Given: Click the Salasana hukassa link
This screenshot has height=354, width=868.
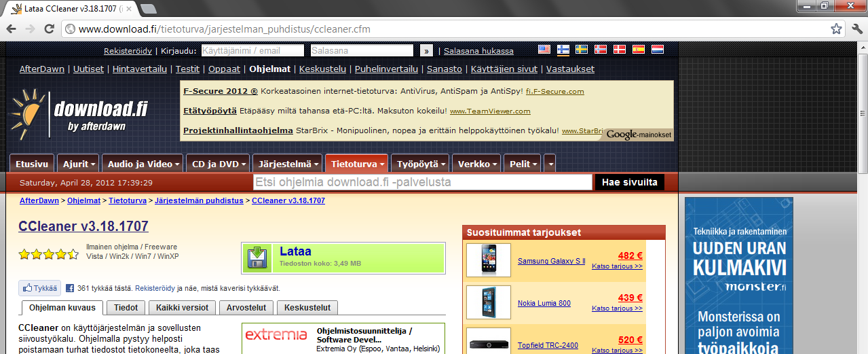Looking at the screenshot, I should [478, 51].
